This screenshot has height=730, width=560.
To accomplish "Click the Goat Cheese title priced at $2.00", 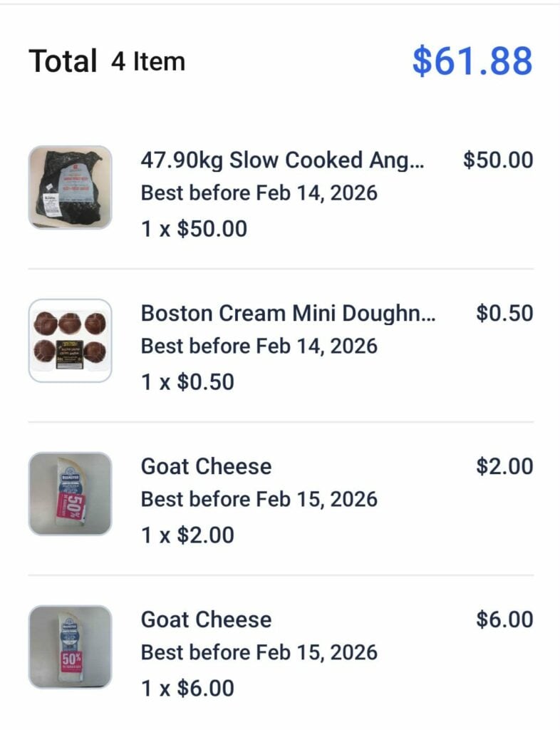I will [206, 466].
